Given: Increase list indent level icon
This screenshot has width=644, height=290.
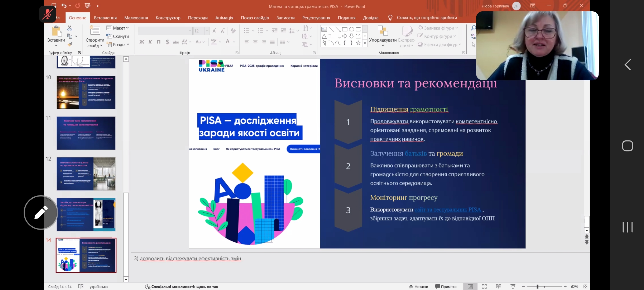Looking at the screenshot, I should click(x=283, y=31).
